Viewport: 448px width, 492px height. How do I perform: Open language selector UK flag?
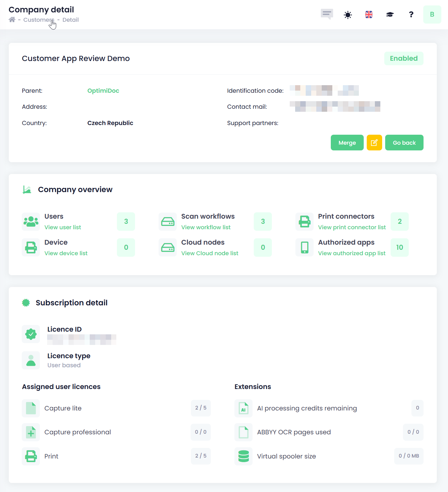pyautogui.click(x=369, y=14)
